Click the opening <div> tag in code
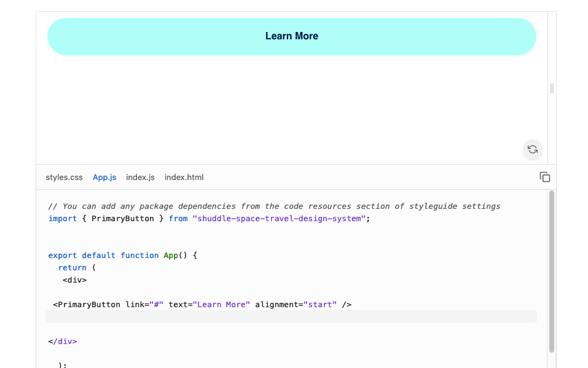Image resolution: width=588 pixels, height=368 pixels. pos(74,280)
